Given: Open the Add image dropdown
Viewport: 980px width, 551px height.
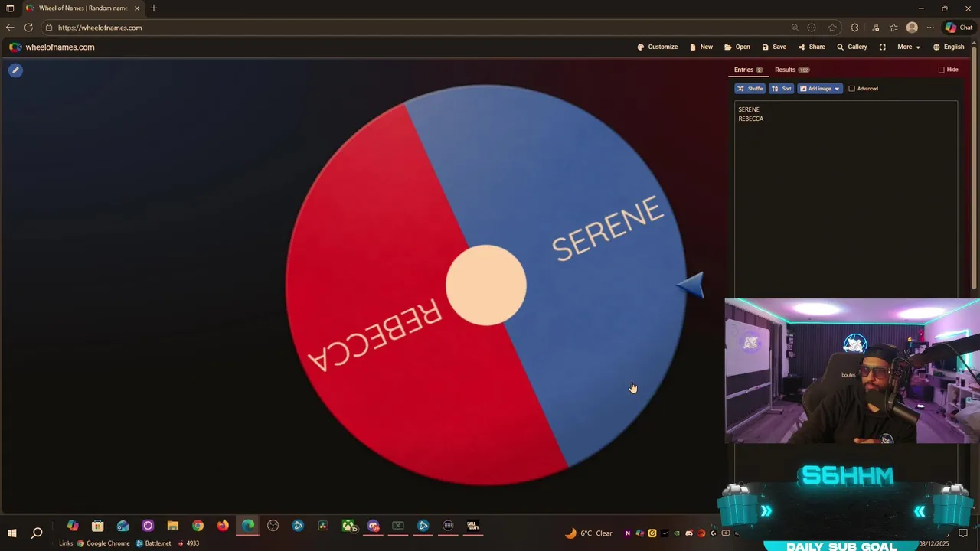Looking at the screenshot, I should 820,89.
